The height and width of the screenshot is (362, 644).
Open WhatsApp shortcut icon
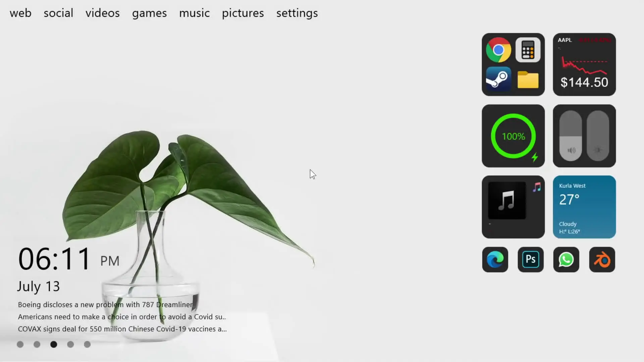click(x=566, y=259)
